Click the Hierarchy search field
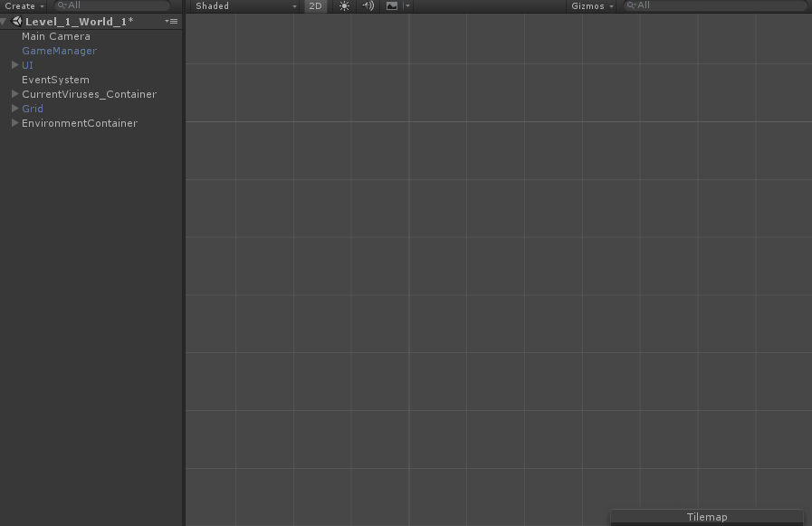The image size is (812, 526). (112, 5)
